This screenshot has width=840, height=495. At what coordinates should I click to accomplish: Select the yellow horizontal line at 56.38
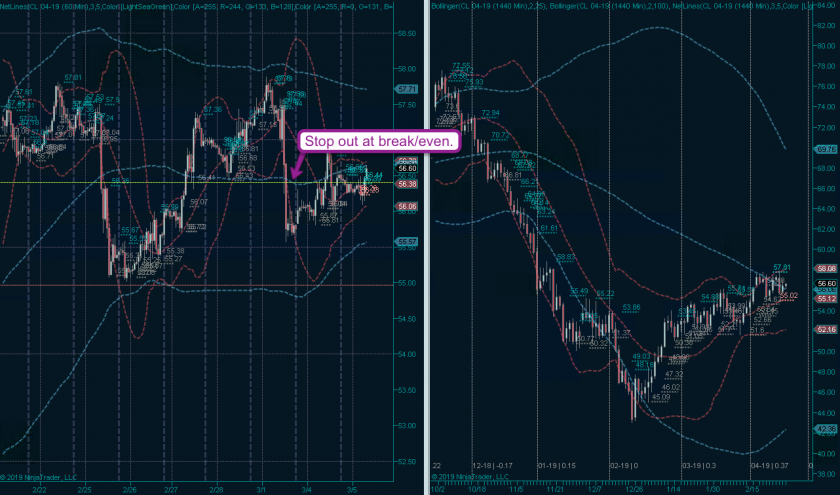pyautogui.click(x=197, y=183)
